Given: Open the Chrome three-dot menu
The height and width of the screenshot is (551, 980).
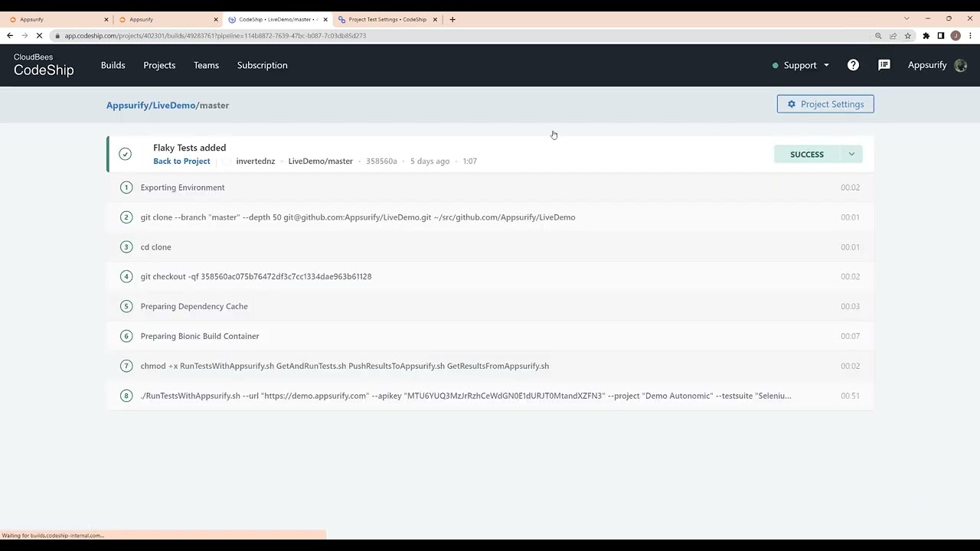Looking at the screenshot, I should (x=970, y=35).
